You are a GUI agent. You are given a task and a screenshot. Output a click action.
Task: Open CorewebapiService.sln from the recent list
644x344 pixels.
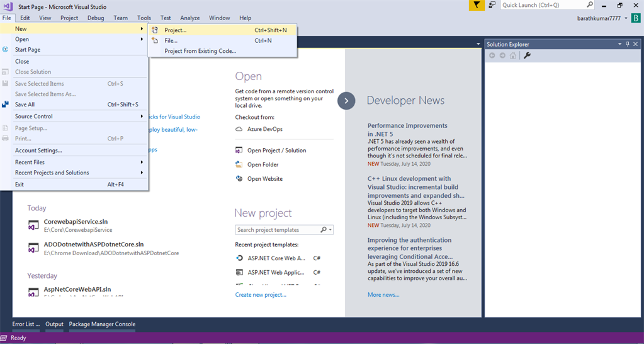click(76, 222)
